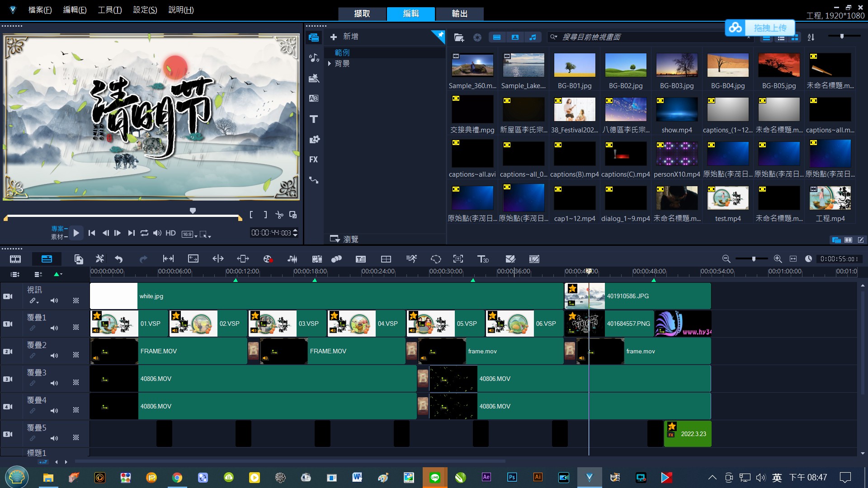Image resolution: width=868 pixels, height=488 pixels.
Task: Click the Undo arrow in timeline toolbar
Action: [119, 259]
